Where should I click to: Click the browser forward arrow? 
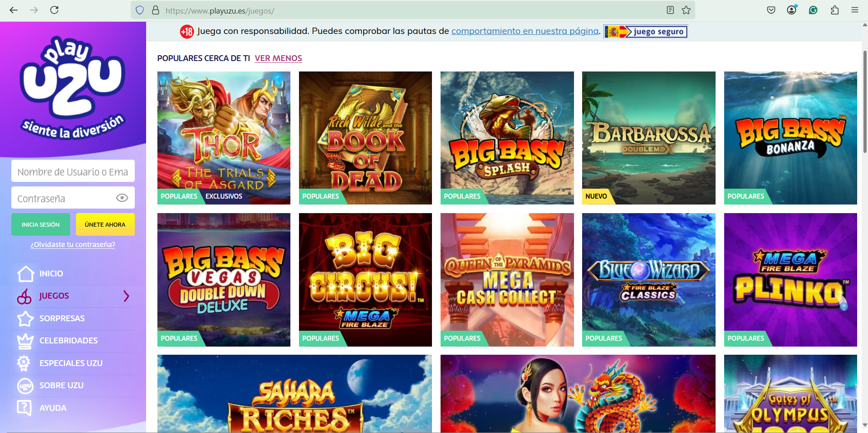(x=34, y=10)
